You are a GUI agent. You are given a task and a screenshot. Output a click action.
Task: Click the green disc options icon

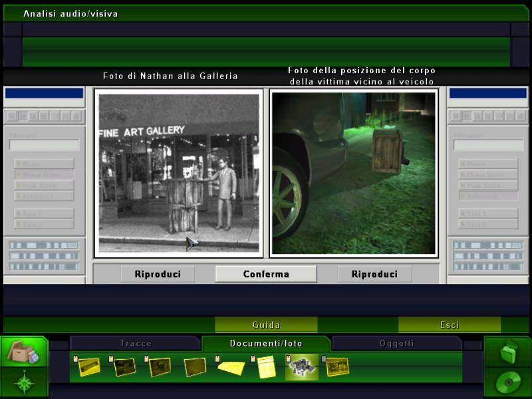(507, 383)
